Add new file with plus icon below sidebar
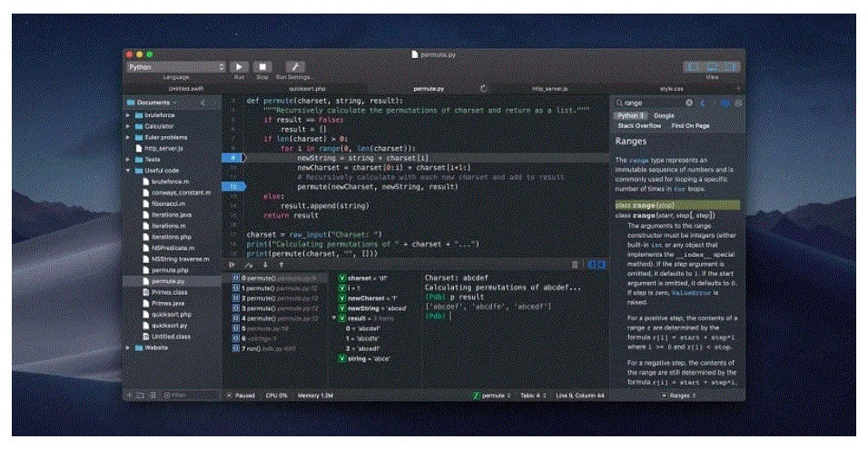 point(130,395)
